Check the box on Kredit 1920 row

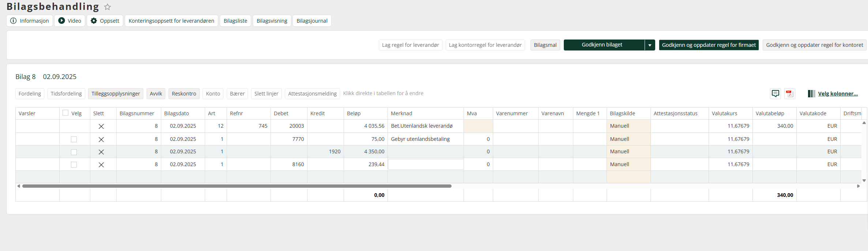74,152
